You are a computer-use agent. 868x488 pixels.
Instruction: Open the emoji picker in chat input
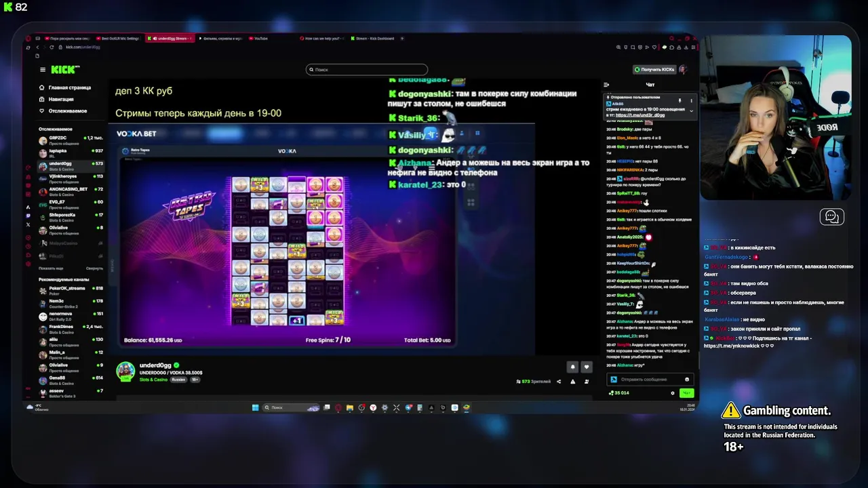[686, 380]
